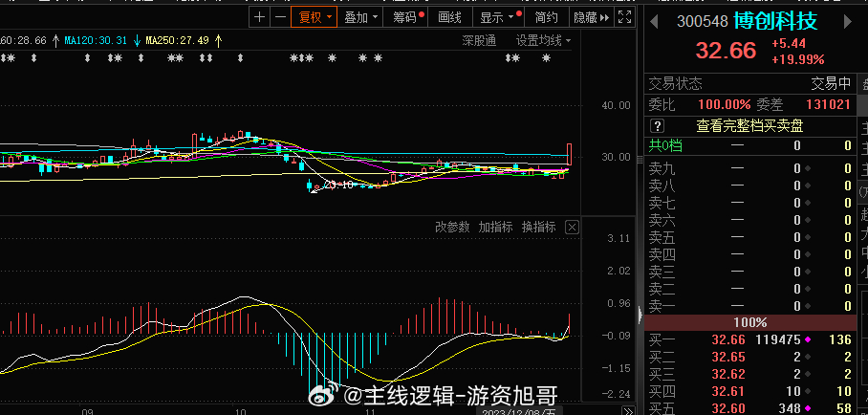Click the 共0档 label
868x415 pixels.
665,145
